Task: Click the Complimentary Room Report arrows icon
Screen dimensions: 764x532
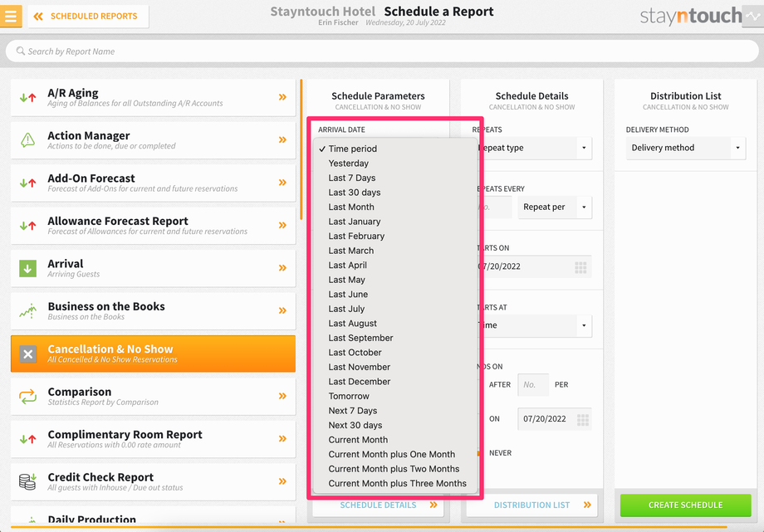Action: point(27,439)
